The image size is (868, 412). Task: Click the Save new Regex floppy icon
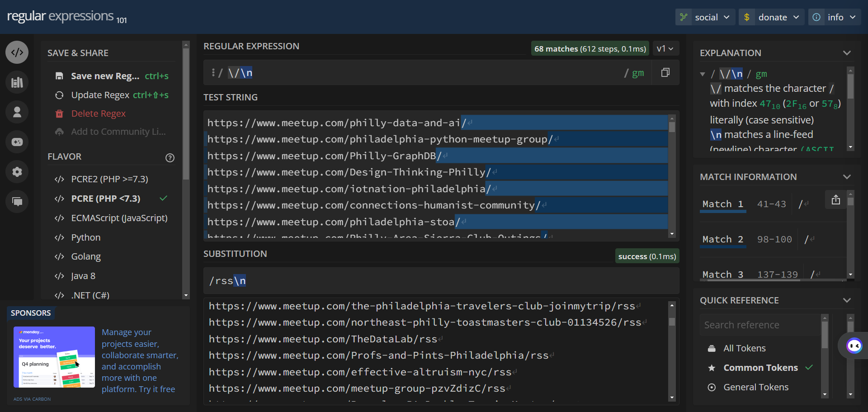pyautogui.click(x=59, y=76)
